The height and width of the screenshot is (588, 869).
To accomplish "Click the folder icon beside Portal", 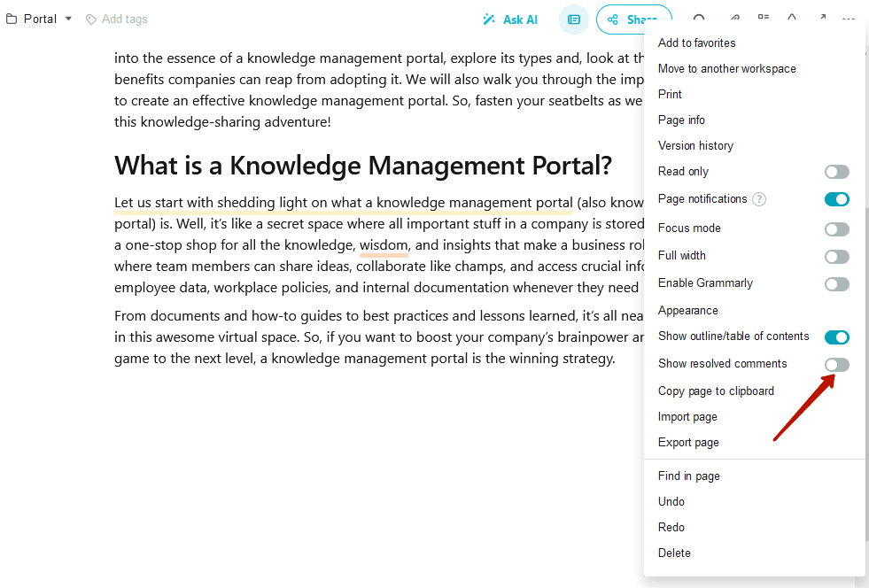I will (12, 19).
